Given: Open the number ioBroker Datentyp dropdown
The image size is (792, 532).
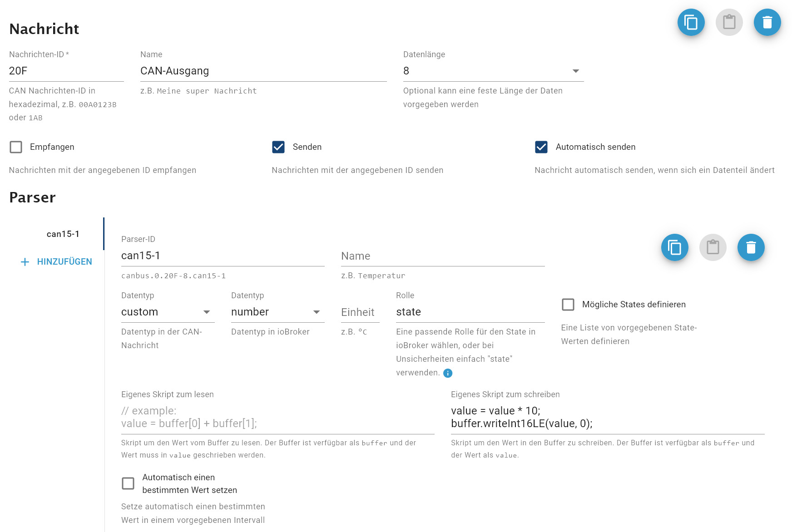Looking at the screenshot, I should [277, 312].
